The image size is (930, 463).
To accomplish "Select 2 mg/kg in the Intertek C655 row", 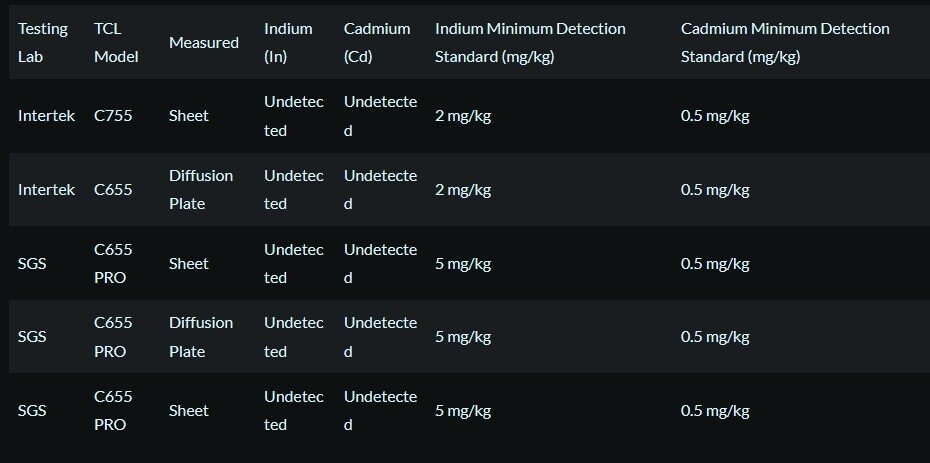I will 463,190.
